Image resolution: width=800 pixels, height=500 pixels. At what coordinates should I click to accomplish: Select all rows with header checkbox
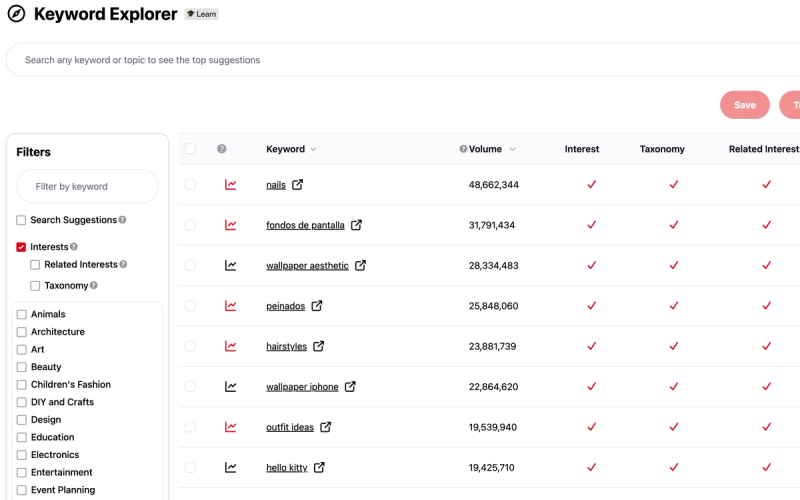point(190,149)
